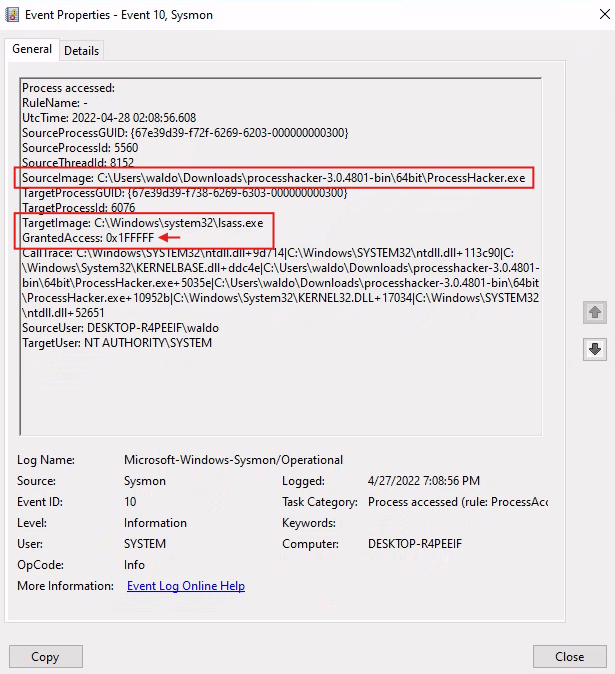Screen dimensions: 615x674
Task: Switch to the Details tab
Action: (81, 51)
